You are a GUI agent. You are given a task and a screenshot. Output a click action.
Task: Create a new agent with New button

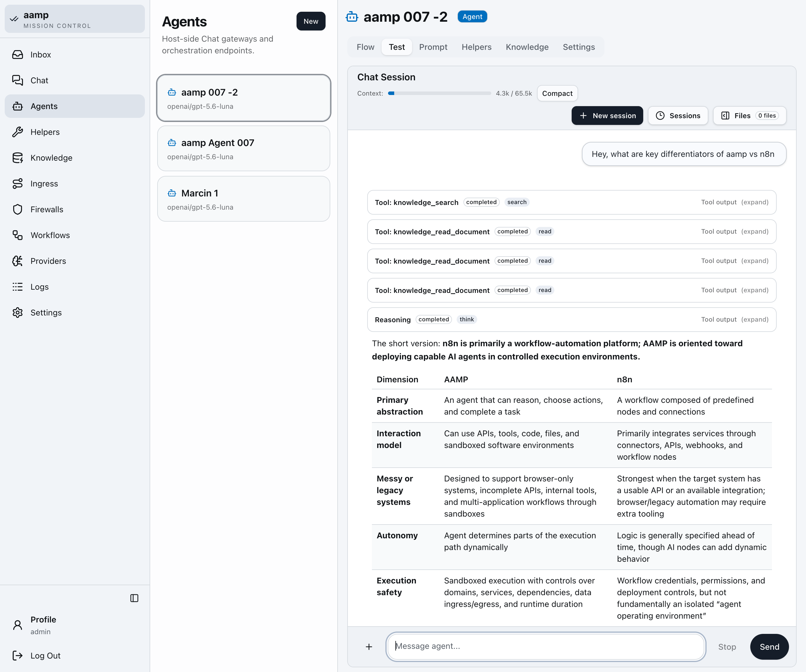(x=311, y=21)
